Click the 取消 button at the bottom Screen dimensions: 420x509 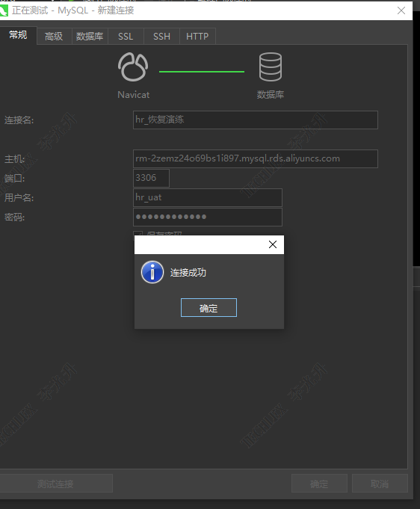point(380,484)
